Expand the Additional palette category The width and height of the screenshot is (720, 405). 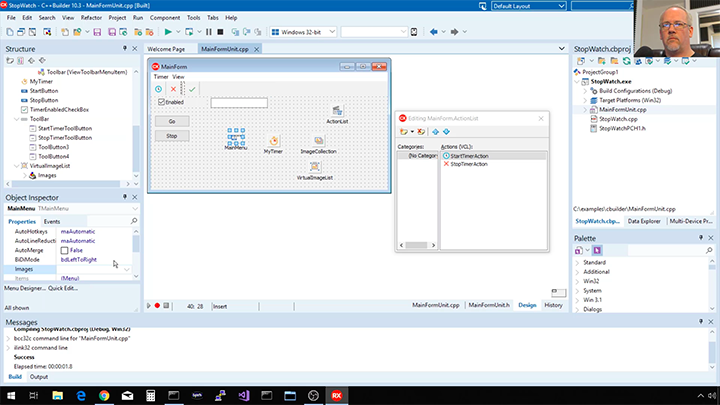[578, 272]
